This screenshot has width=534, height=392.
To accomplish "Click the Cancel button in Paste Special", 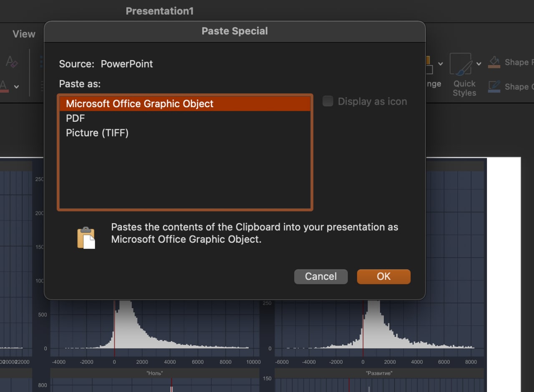I will (x=321, y=276).
